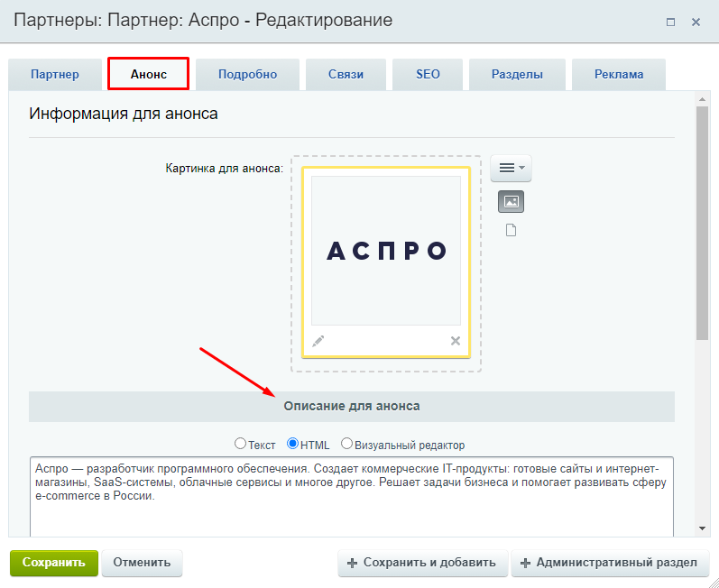Viewport: 719px width, 588px height.
Task: Click the Картинка для анонса label
Action: point(225,169)
